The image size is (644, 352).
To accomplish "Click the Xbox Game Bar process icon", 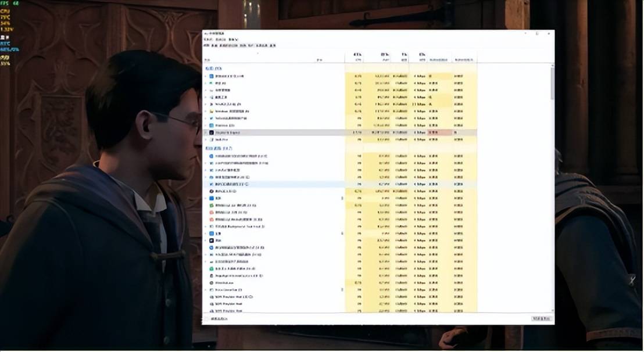I will 212,290.
